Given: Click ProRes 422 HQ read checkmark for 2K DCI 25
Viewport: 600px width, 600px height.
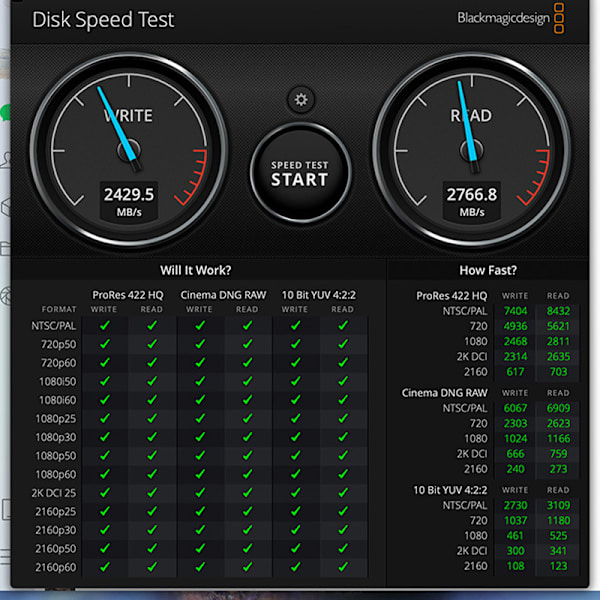Looking at the screenshot, I should [x=152, y=492].
